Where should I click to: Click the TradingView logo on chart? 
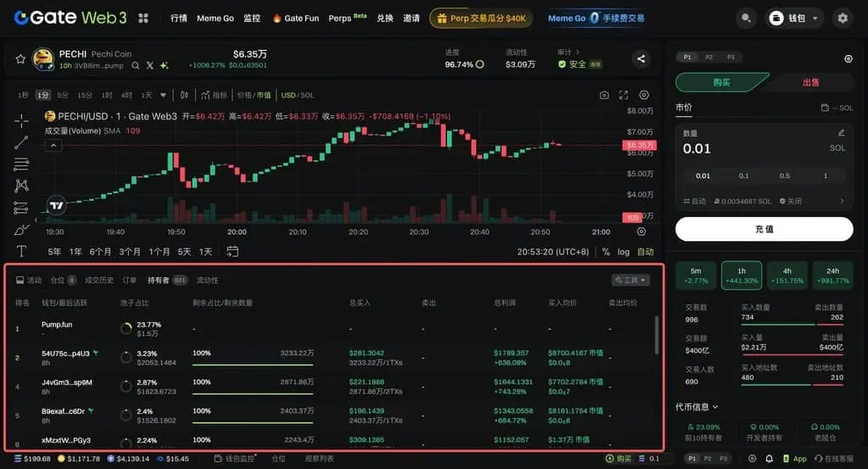pyautogui.click(x=57, y=205)
